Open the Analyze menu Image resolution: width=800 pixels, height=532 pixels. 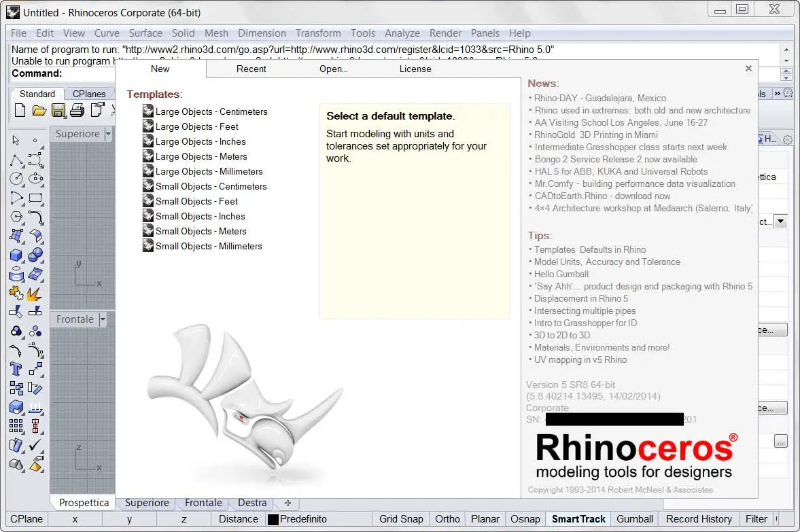[402, 33]
